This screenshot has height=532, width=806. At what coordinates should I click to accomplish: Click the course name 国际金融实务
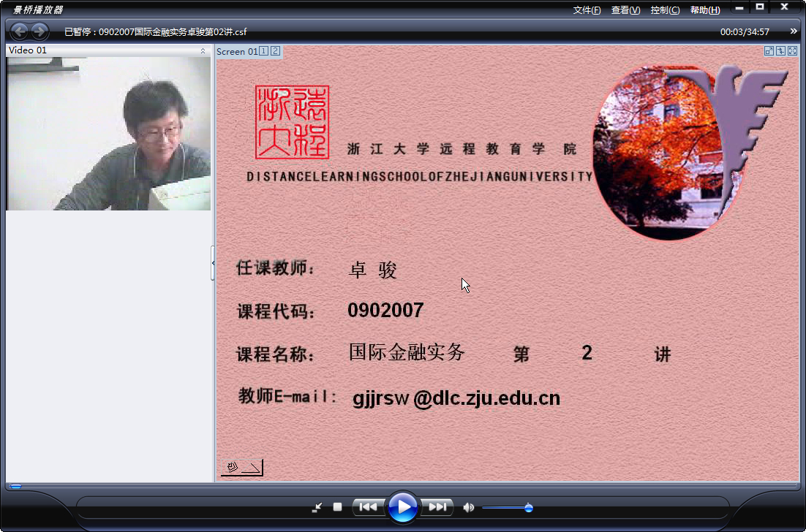tap(407, 352)
